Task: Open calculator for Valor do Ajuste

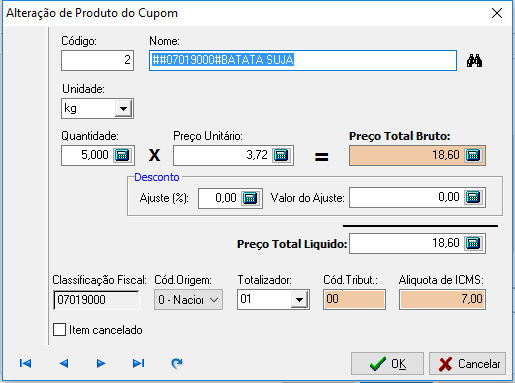Action: click(473, 197)
